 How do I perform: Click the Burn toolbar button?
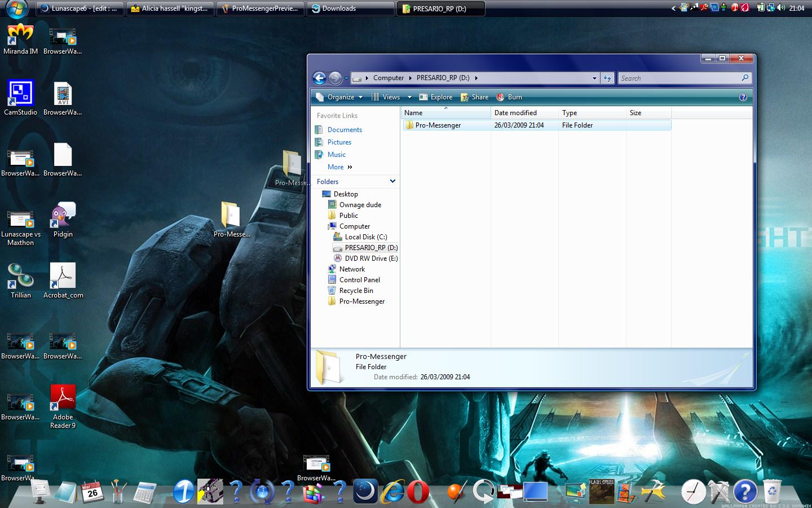pyautogui.click(x=509, y=97)
